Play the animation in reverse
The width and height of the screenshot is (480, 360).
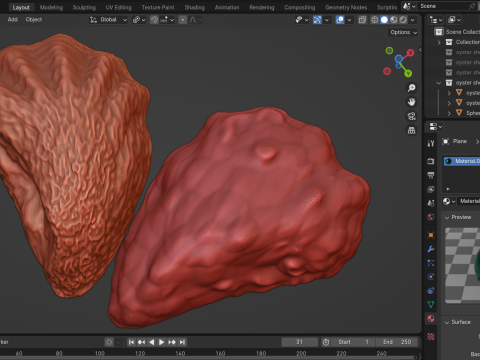pos(151,342)
